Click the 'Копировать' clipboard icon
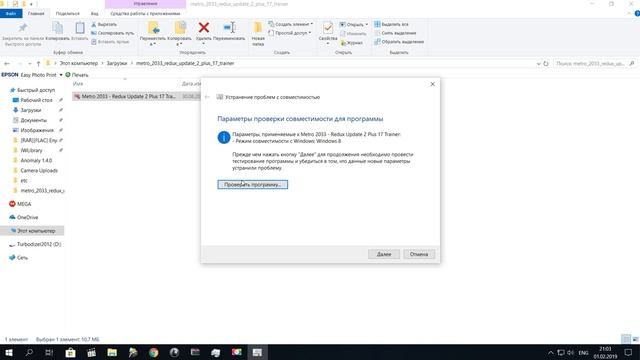 58,28
